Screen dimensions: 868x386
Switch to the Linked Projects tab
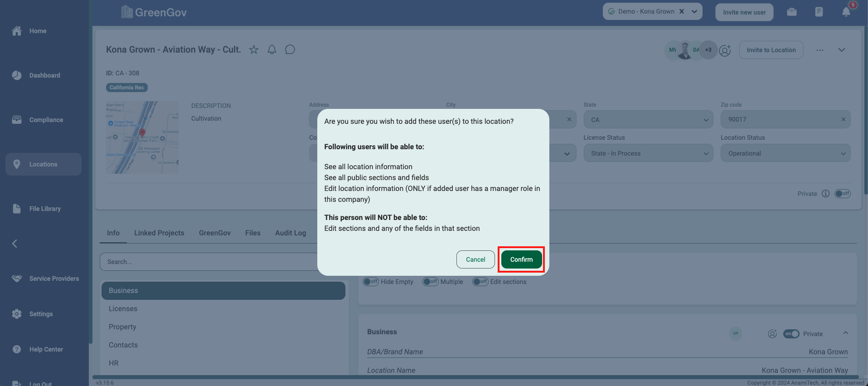159,233
